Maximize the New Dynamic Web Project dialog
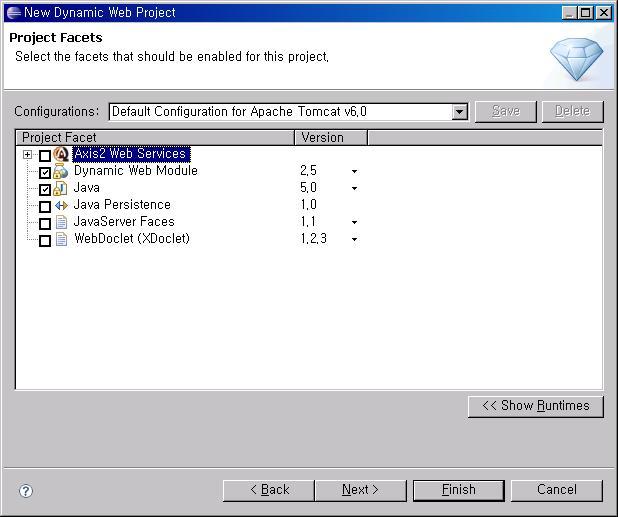This screenshot has width=618, height=517. (585, 13)
